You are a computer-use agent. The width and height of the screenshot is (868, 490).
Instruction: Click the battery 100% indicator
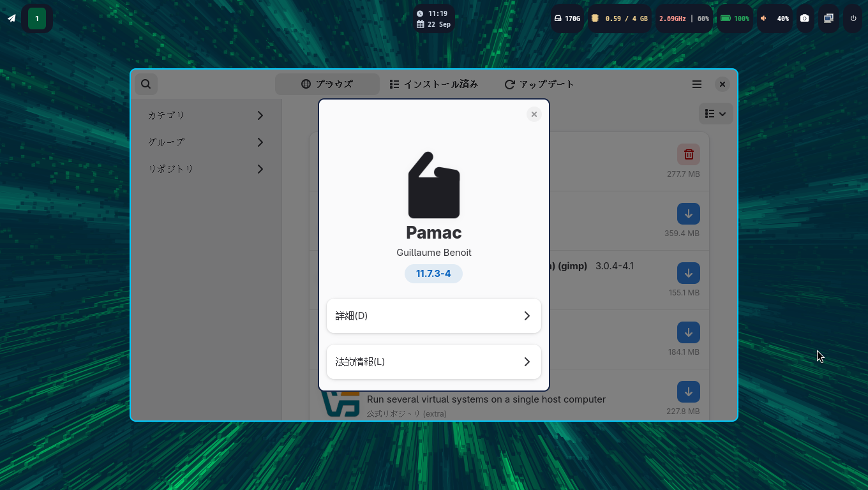(x=735, y=19)
